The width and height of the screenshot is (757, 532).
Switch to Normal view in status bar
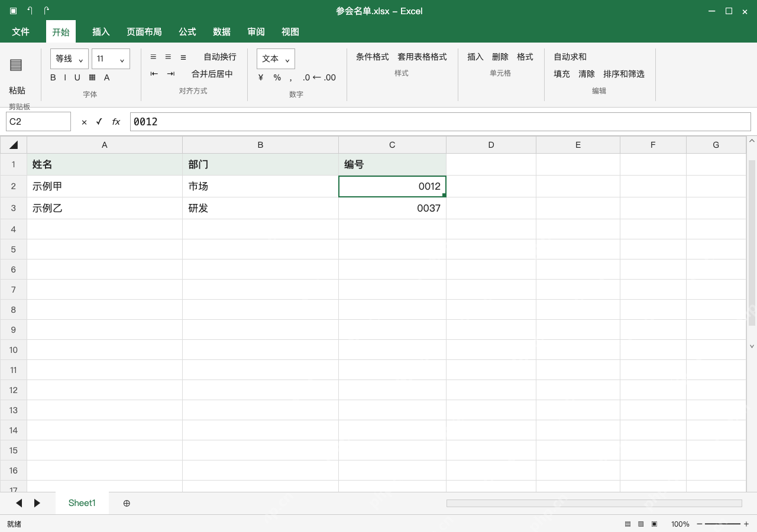click(x=627, y=524)
